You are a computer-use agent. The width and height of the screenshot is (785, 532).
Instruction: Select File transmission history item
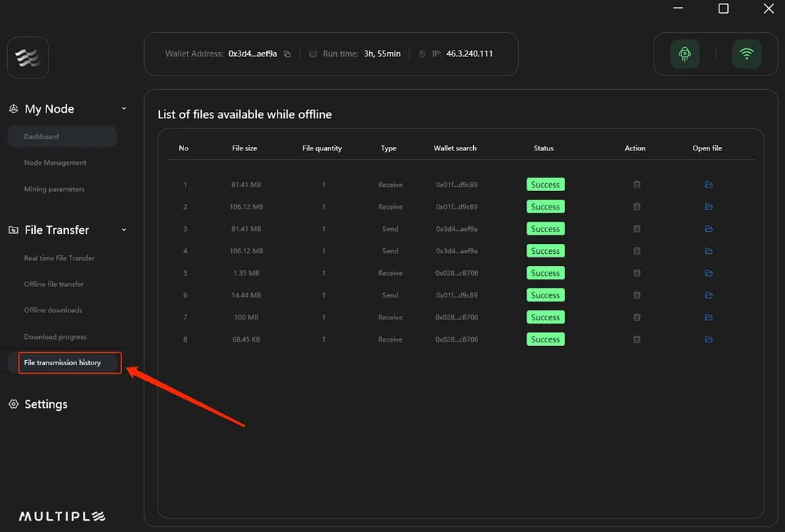tap(63, 363)
